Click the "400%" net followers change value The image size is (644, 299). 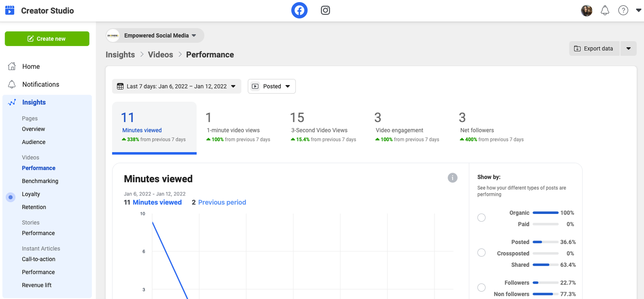(x=471, y=140)
